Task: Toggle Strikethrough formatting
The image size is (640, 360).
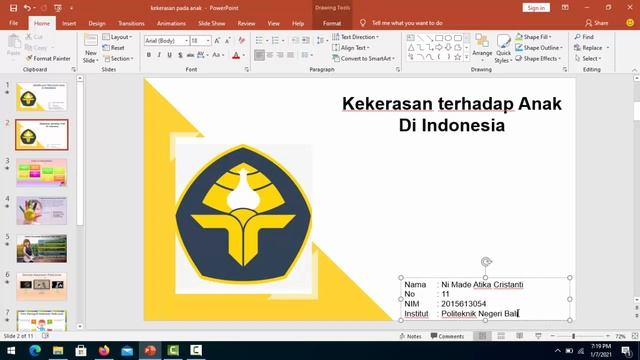Action: tap(190, 55)
